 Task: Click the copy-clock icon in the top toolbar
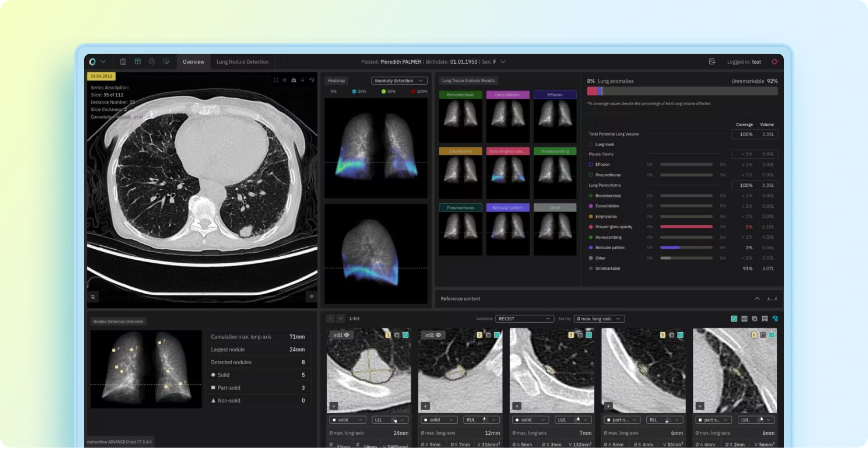pyautogui.click(x=152, y=62)
